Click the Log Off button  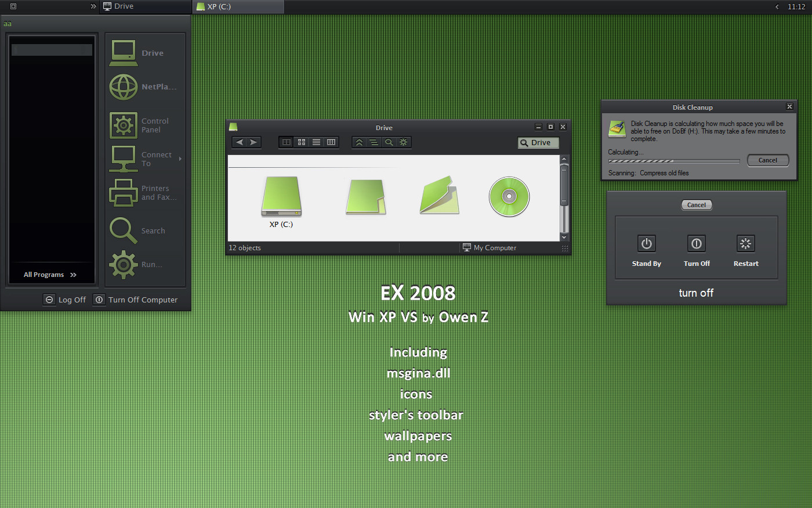[65, 300]
